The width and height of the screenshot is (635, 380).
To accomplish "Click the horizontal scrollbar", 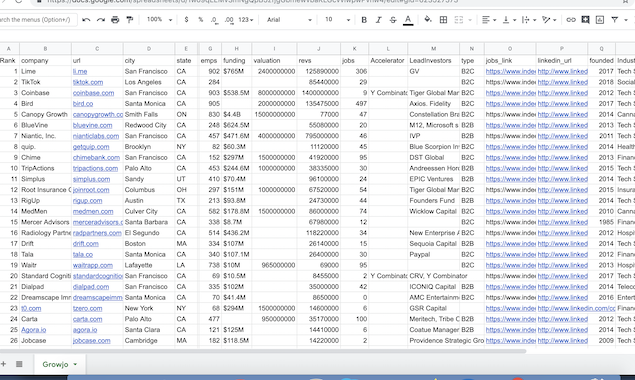I will coord(262,351).
